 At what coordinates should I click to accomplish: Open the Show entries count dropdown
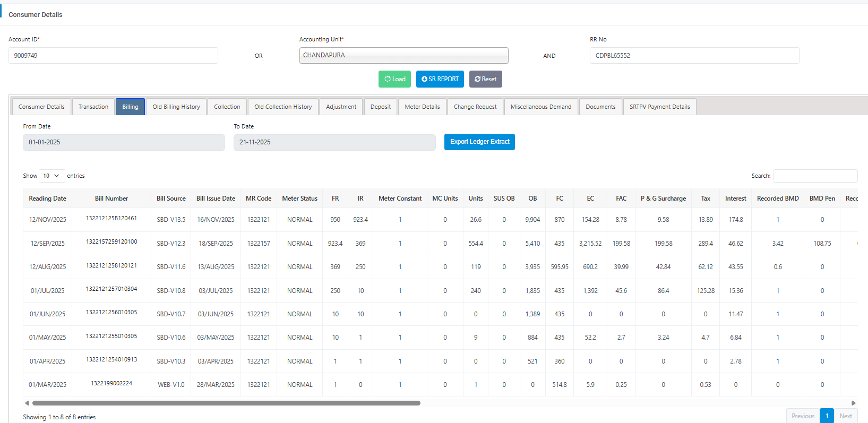coord(51,176)
